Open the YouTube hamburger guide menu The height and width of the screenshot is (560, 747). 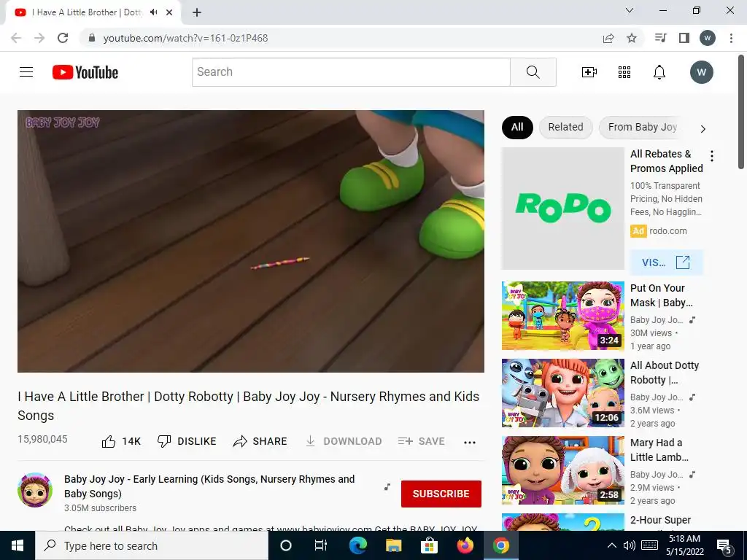click(26, 72)
